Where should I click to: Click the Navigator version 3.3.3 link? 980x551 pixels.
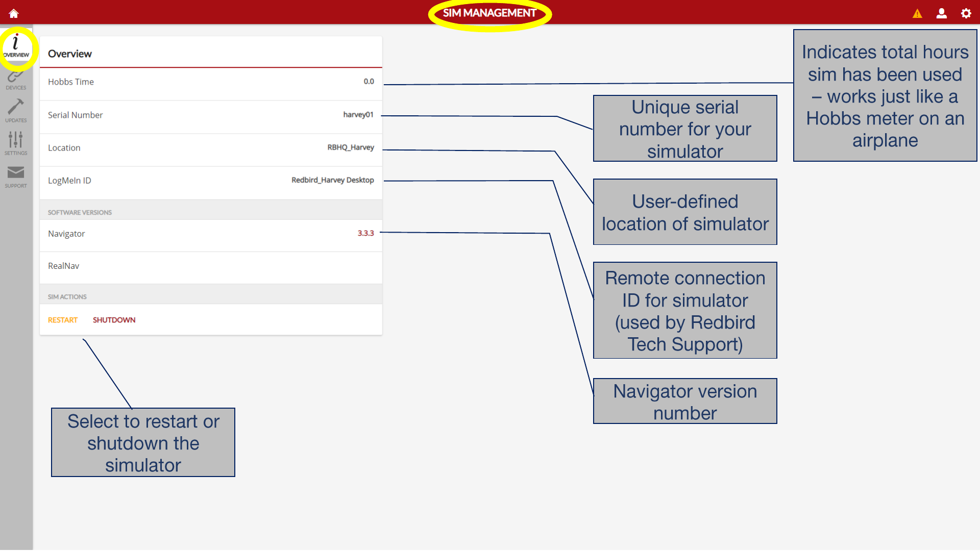point(365,233)
